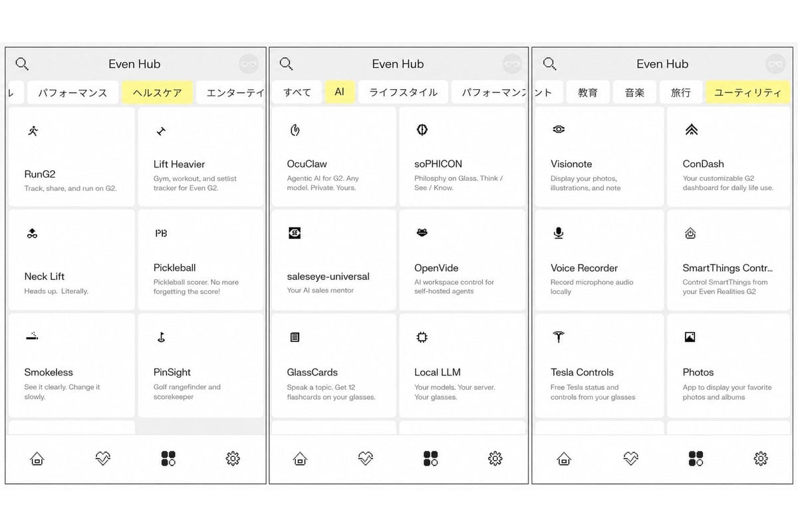Select the すべて category tab
Viewport: 798px width, 532px height.
[x=297, y=92]
